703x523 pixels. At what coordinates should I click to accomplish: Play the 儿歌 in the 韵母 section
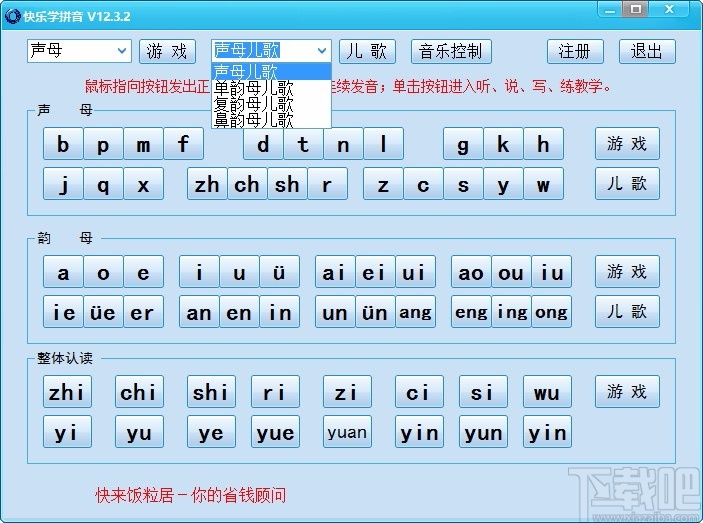[x=627, y=311]
